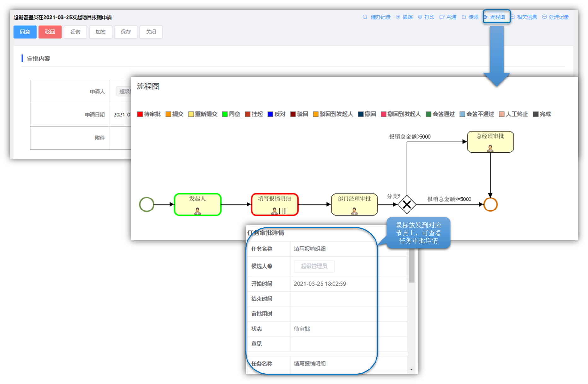588x384 pixels.
Task: Click the 提交 orange legend swatch
Action: pos(168,114)
